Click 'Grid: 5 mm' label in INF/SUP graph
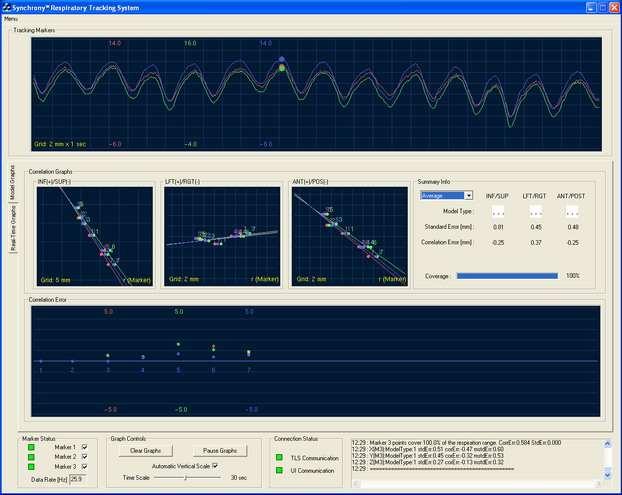Image resolution: width=622 pixels, height=495 pixels. click(56, 280)
